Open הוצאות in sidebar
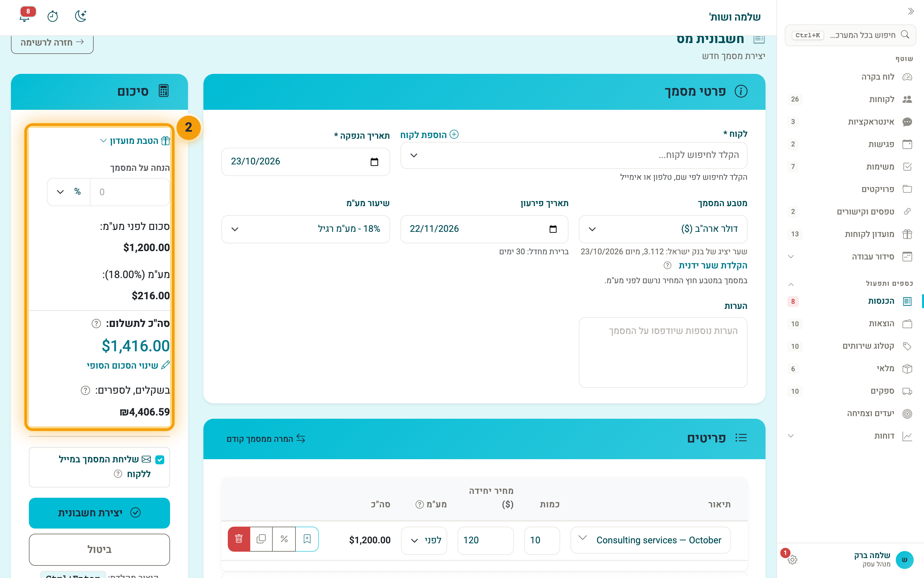The image size is (924, 578). 850,324
